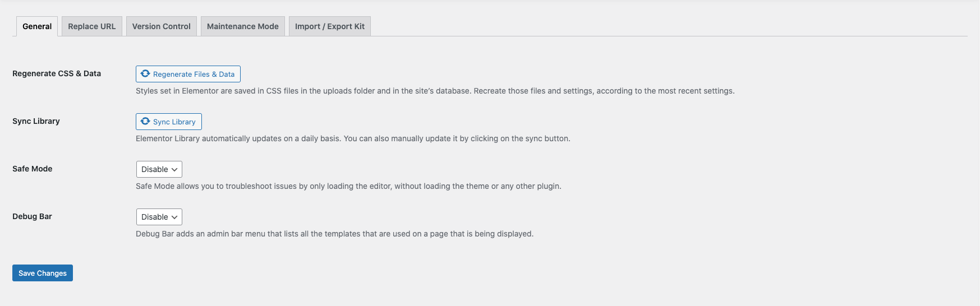This screenshot has height=306, width=980.
Task: Click the Regenerate CSS & Data row label
Action: point(57,73)
